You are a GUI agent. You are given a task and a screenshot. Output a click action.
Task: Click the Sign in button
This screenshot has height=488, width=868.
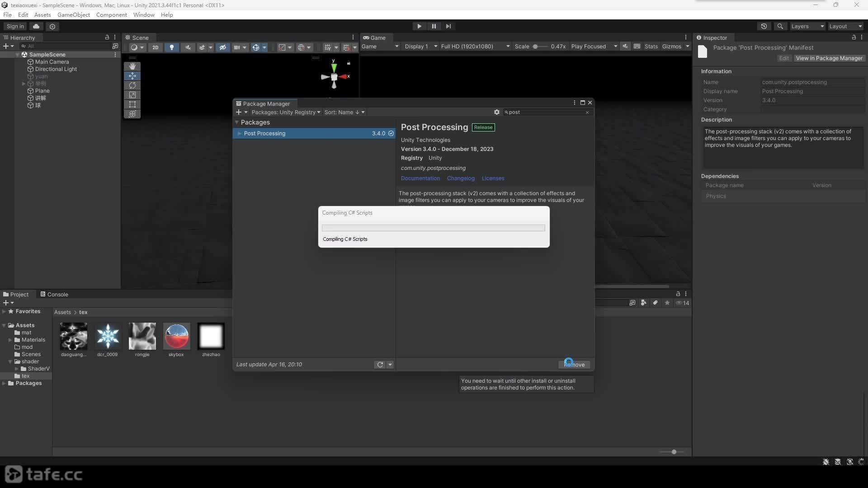tap(15, 26)
